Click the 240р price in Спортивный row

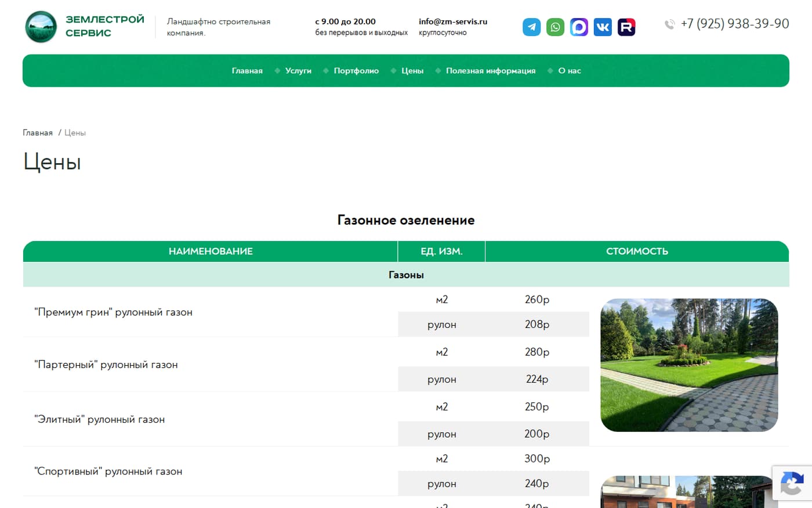pos(537,484)
